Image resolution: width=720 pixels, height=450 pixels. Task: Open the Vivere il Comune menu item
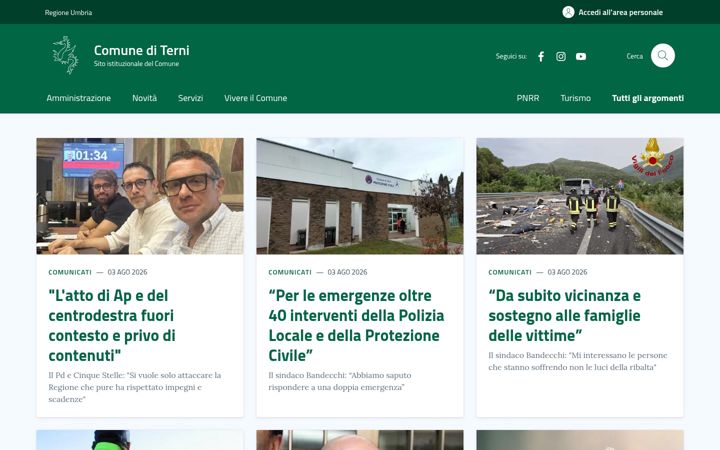[x=255, y=98]
